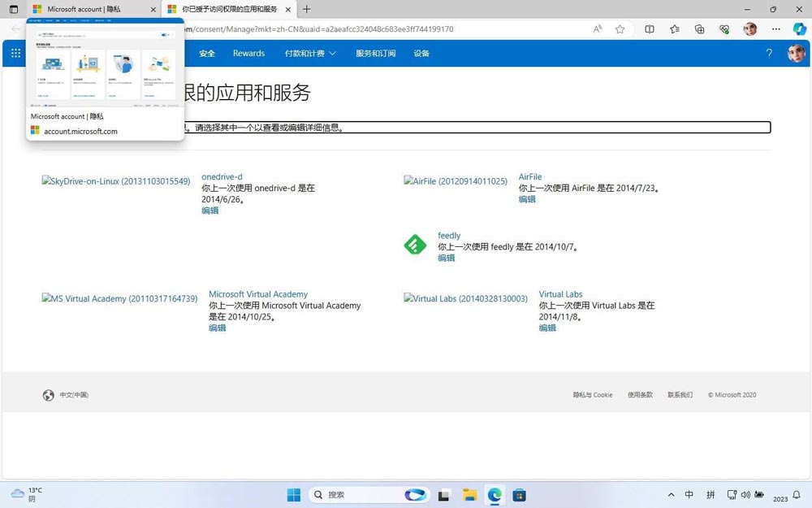Edit the Virtual Labs permissions via 编辑
This screenshot has height=508, width=812.
(548, 328)
